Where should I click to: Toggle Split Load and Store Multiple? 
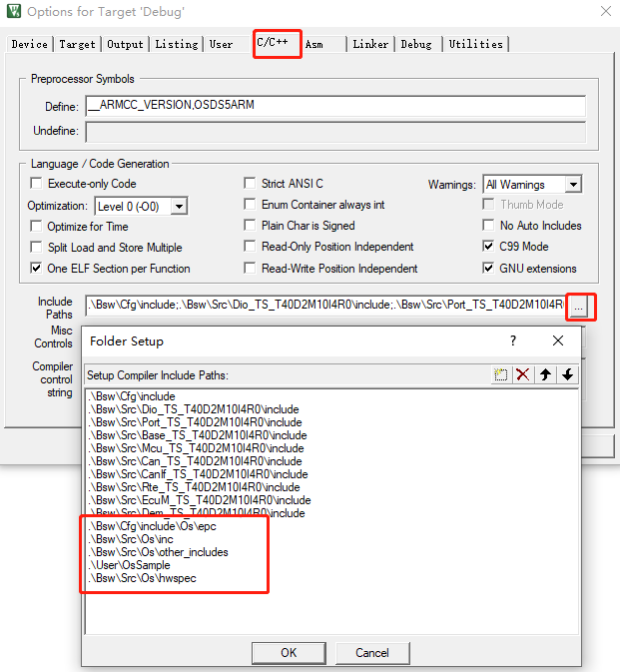click(x=36, y=247)
